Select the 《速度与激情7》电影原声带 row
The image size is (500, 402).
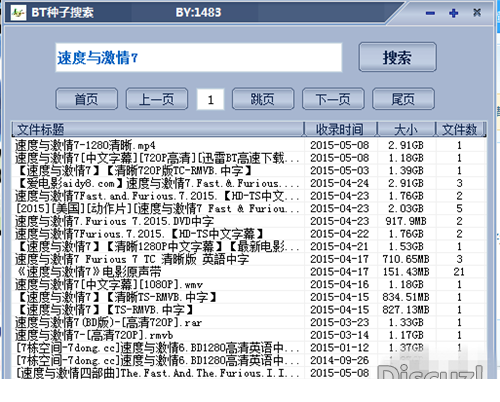click(x=248, y=272)
